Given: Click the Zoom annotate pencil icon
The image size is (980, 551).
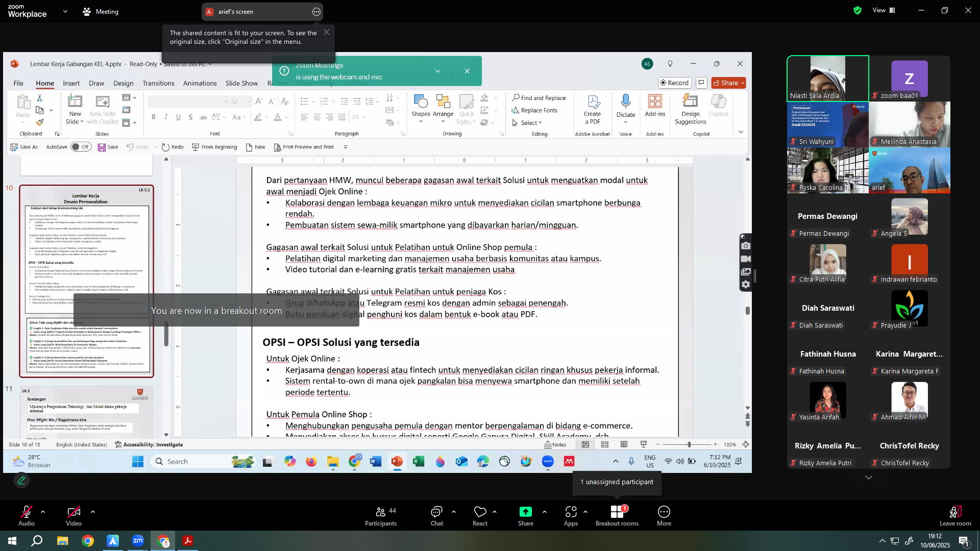Looking at the screenshot, I should point(21,480).
